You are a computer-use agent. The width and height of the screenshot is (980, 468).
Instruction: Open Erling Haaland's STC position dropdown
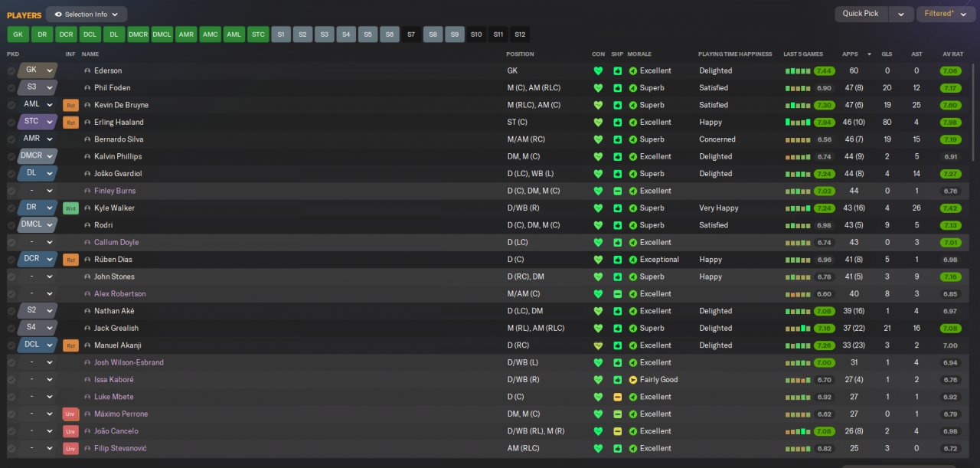[x=38, y=121]
